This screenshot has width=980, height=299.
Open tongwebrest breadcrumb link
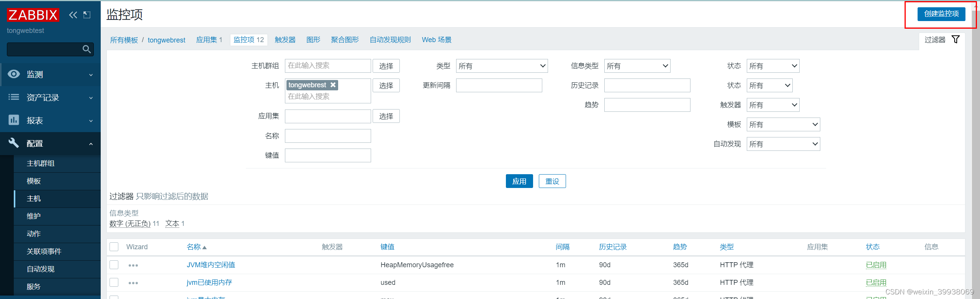pyautogui.click(x=167, y=40)
